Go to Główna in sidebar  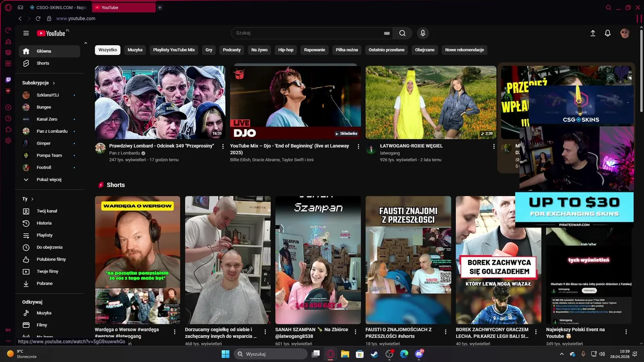click(49, 51)
